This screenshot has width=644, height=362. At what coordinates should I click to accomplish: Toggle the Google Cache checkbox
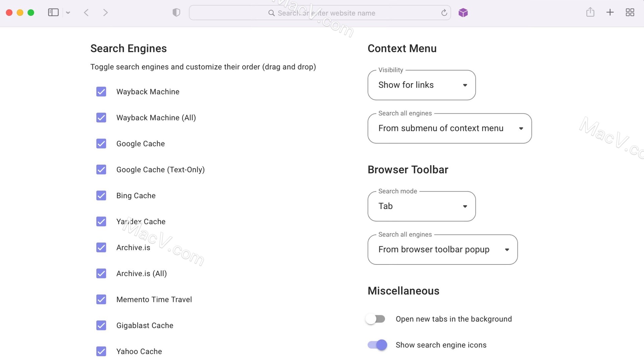coord(101,143)
